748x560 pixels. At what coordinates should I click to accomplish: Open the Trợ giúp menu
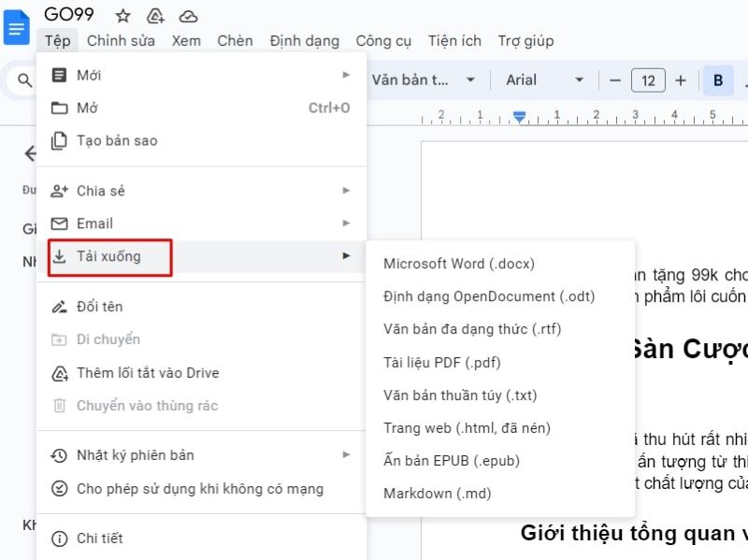[x=525, y=40]
